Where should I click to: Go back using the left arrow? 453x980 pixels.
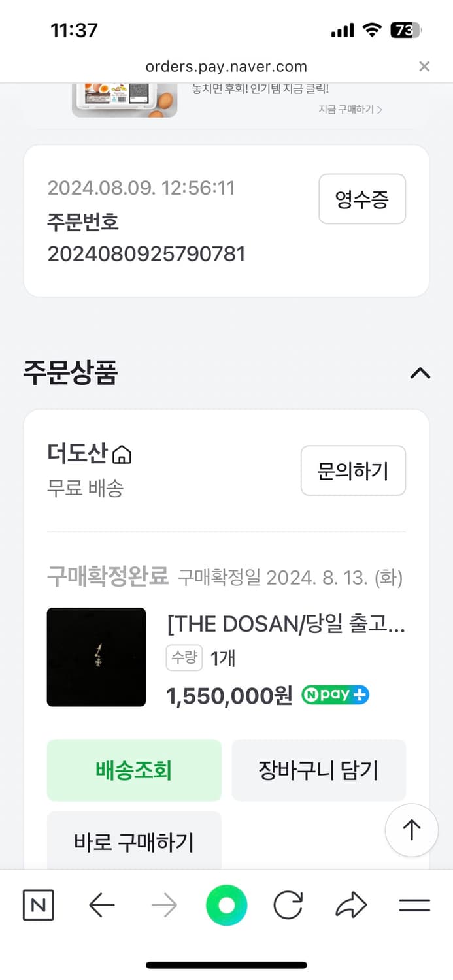[x=101, y=906]
